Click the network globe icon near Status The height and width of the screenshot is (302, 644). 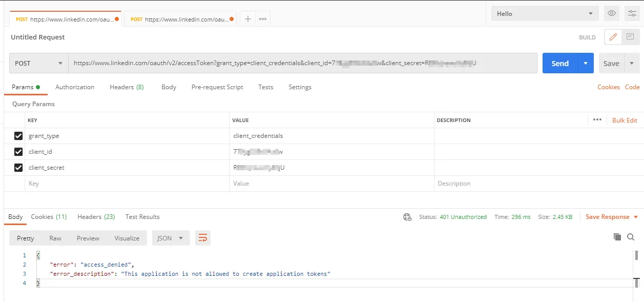coord(407,217)
